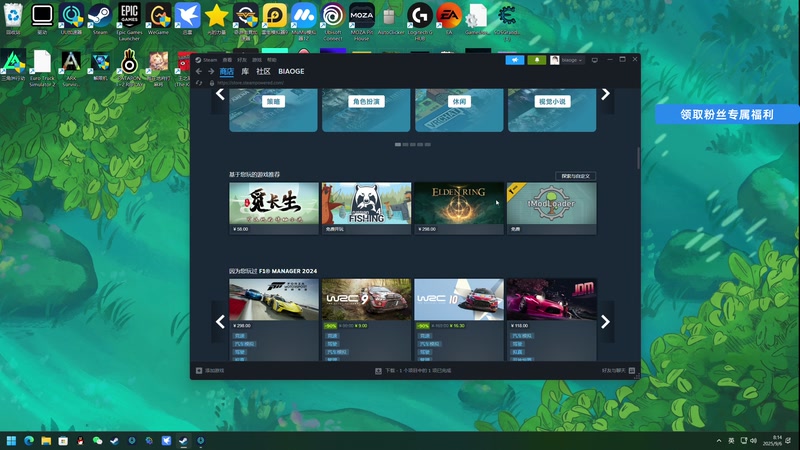Image resolution: width=800 pixels, height=450 pixels.
Task: Open the Euro Truck Simulator 2 desktop file
Action: [42, 67]
